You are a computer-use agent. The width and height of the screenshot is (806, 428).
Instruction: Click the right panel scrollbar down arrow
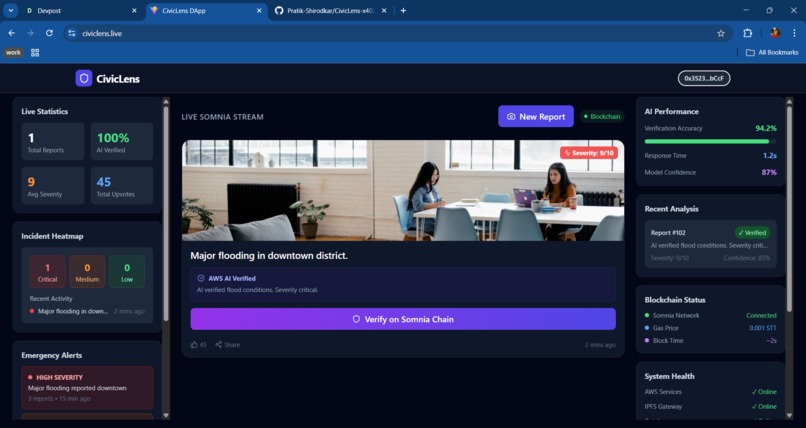[790, 415]
